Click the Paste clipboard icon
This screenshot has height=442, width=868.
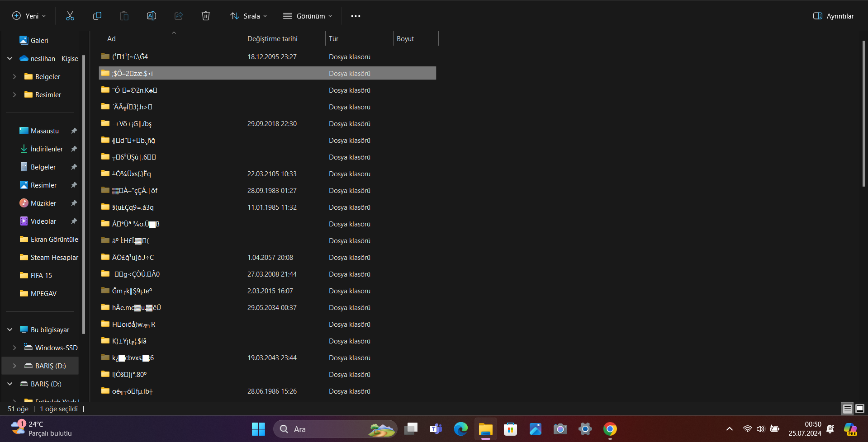tap(124, 16)
